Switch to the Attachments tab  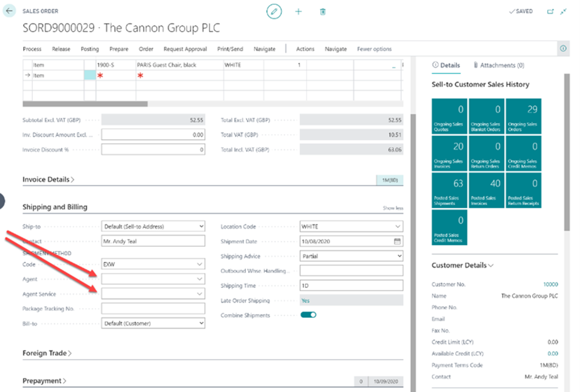pyautogui.click(x=499, y=65)
